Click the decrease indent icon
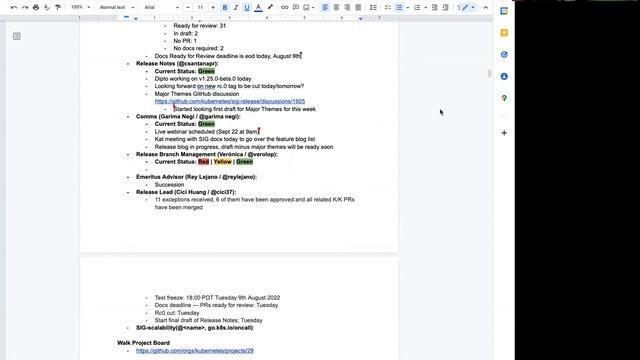The width and height of the screenshot is (640, 360). point(435,7)
